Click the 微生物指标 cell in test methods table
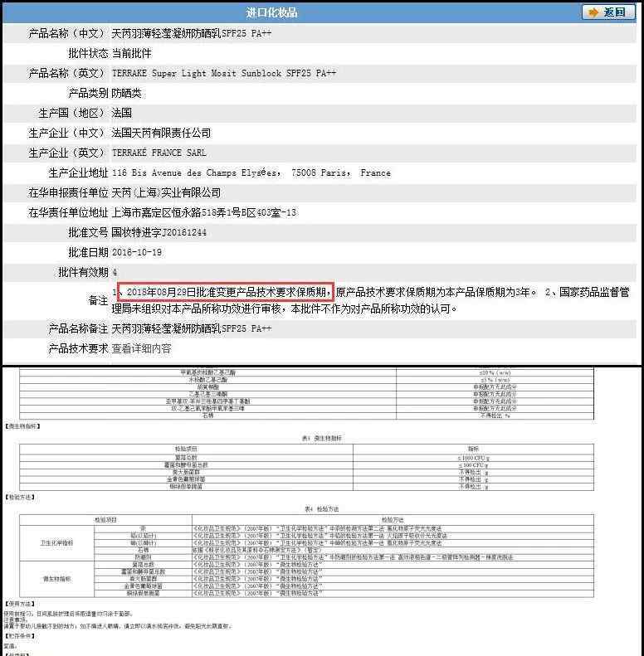Screen dimensions: 644x656 (57, 579)
